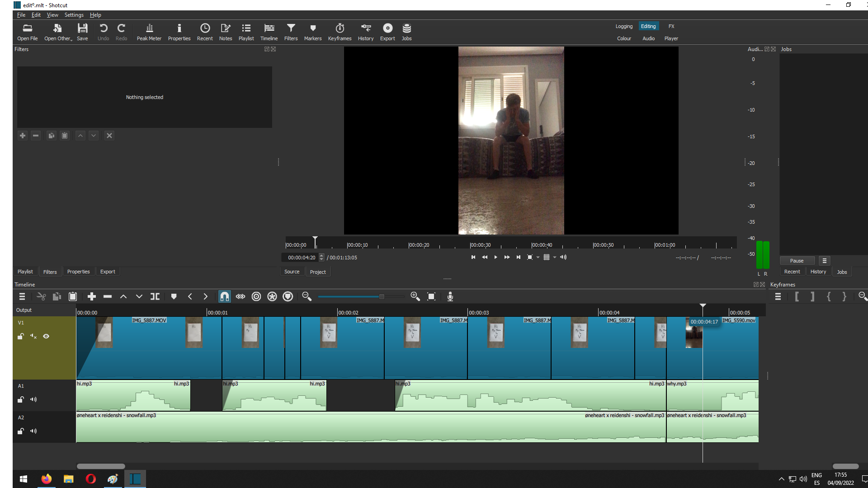Switch to Player layout

671,38
